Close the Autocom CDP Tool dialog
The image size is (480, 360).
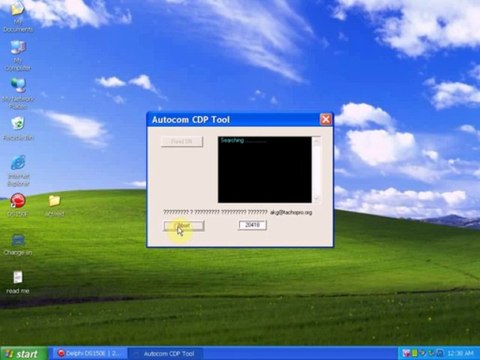[326, 119]
